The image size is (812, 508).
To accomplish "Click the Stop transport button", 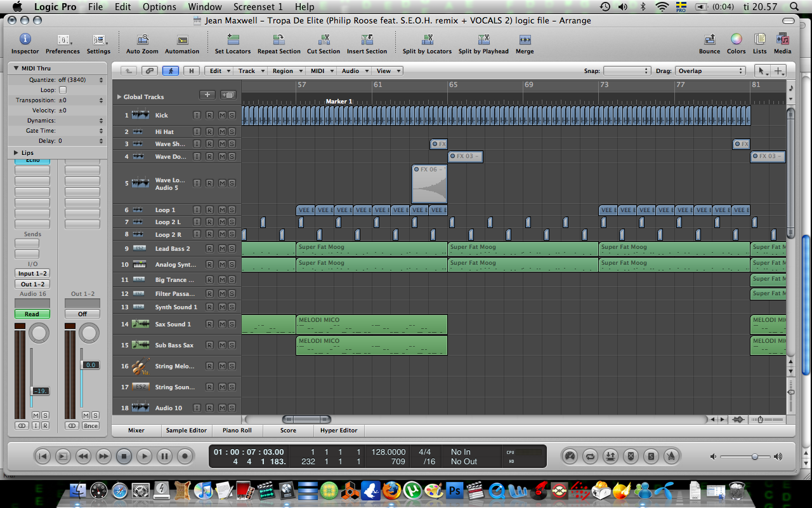I will pos(124,456).
